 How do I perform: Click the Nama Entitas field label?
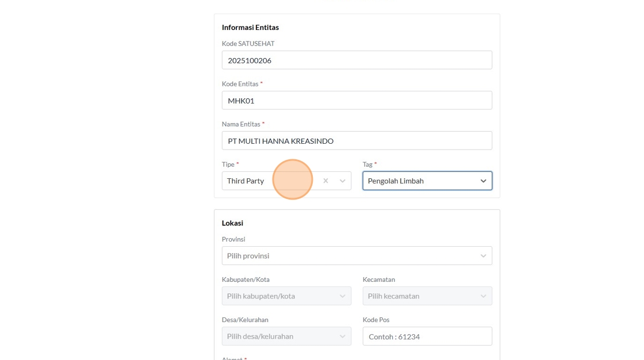[x=241, y=124]
